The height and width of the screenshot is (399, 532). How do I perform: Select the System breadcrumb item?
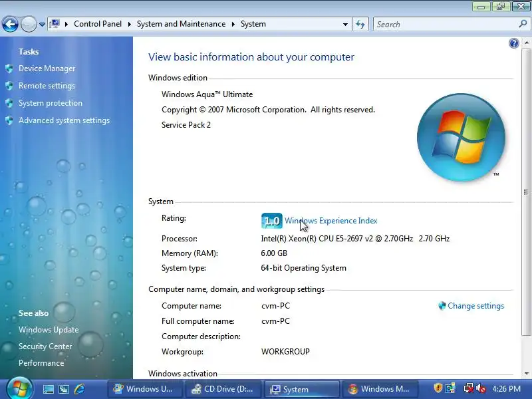253,24
